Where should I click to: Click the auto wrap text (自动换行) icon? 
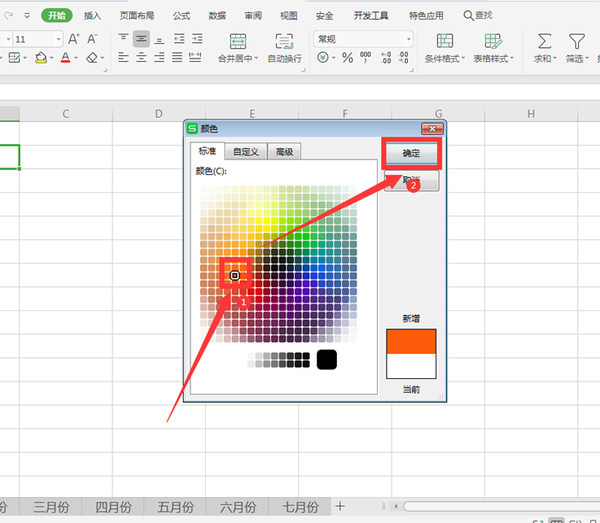click(284, 41)
